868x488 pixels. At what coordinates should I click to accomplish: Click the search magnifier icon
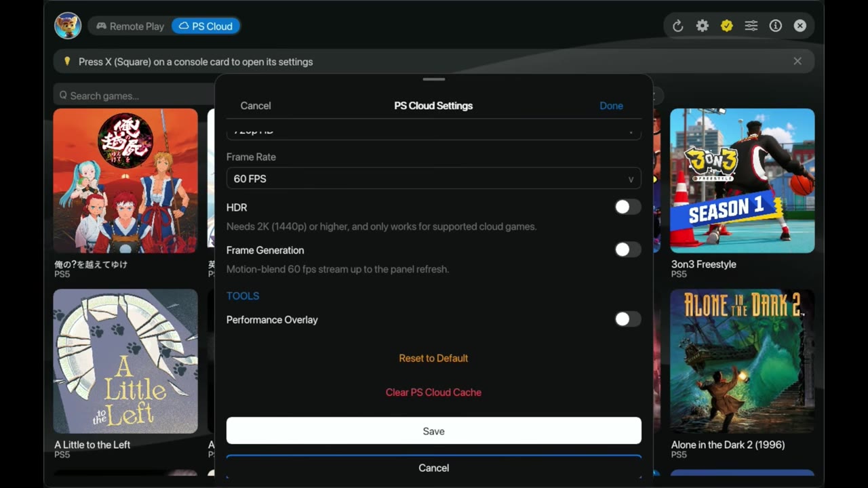pos(63,96)
